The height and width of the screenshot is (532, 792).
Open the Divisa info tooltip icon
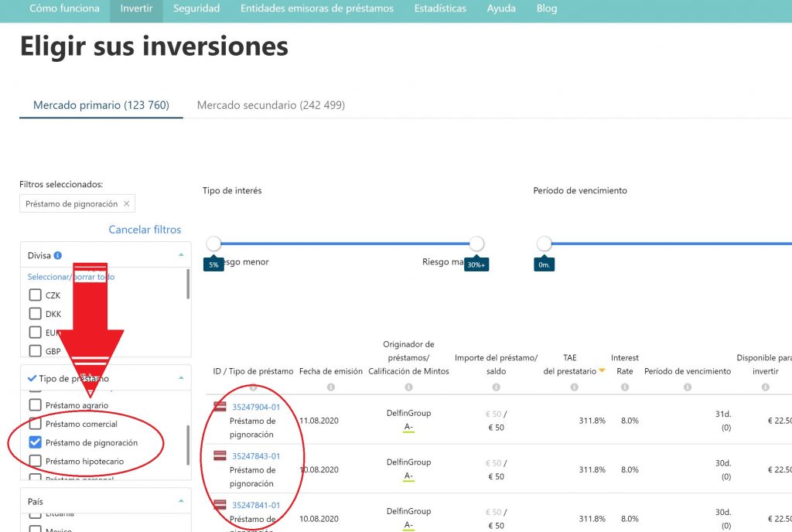[x=58, y=254]
